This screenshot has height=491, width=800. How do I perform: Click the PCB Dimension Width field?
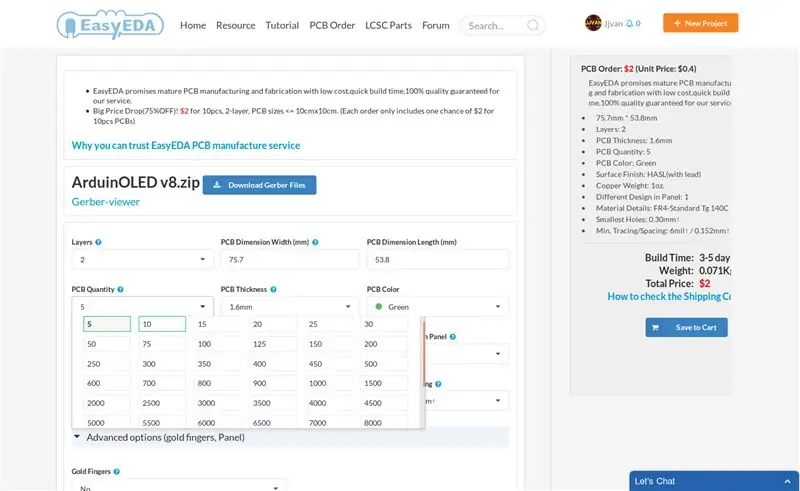[289, 259]
